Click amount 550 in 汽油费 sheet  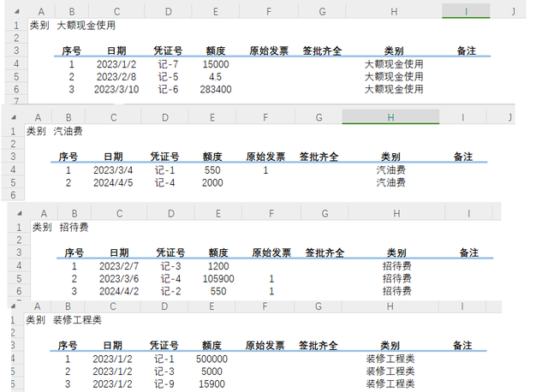212,170
